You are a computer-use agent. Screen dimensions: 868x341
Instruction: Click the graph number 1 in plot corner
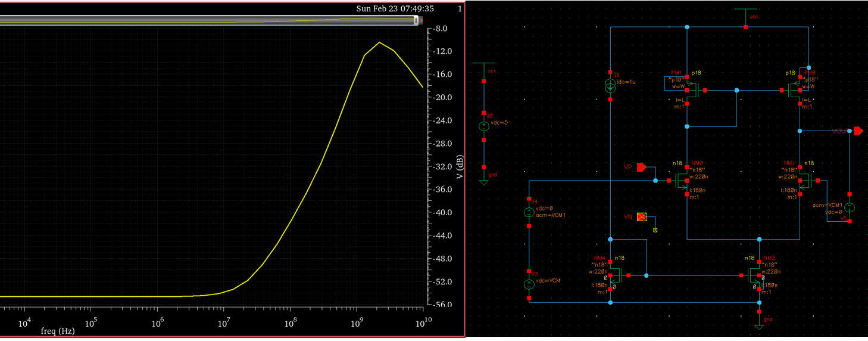pos(460,8)
